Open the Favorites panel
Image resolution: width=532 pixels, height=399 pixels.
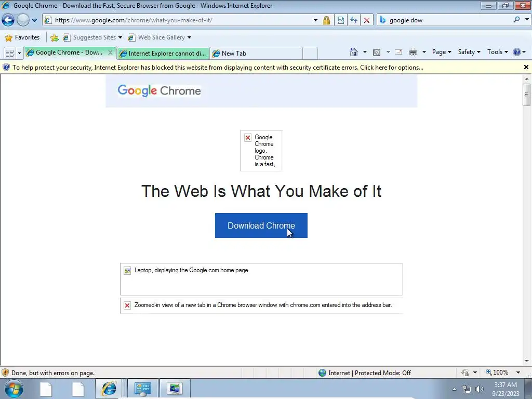22,37
